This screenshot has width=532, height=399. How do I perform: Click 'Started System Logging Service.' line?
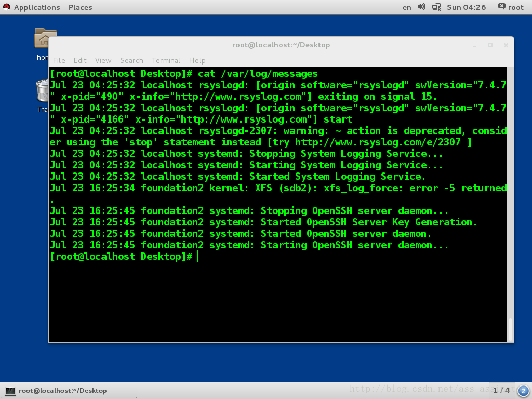coord(237,177)
